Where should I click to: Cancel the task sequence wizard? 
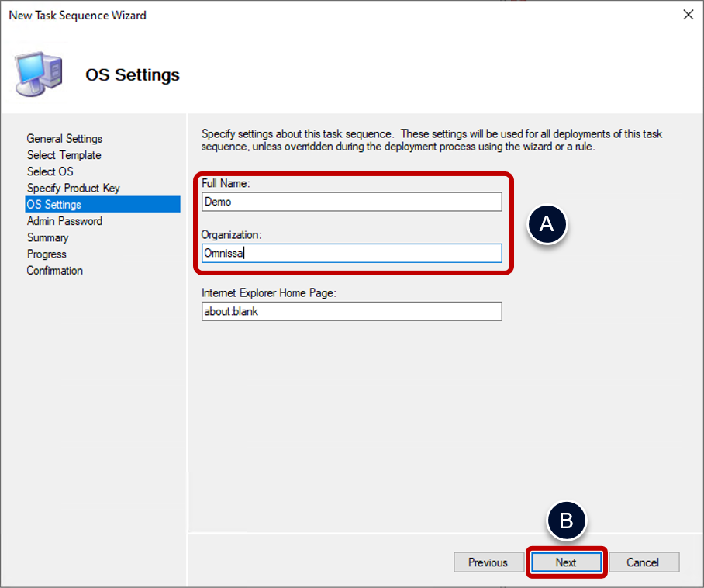643,562
